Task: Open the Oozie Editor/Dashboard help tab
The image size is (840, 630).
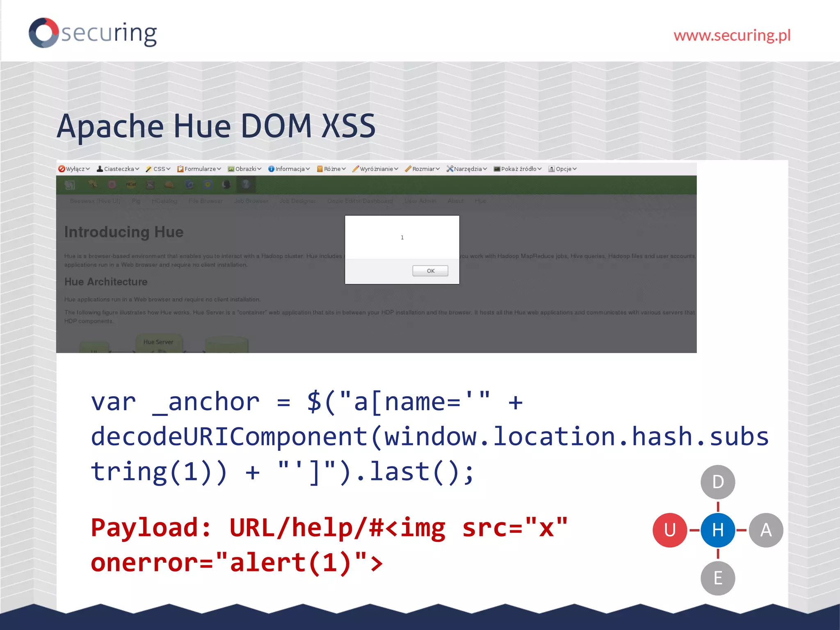Action: pyautogui.click(x=360, y=201)
